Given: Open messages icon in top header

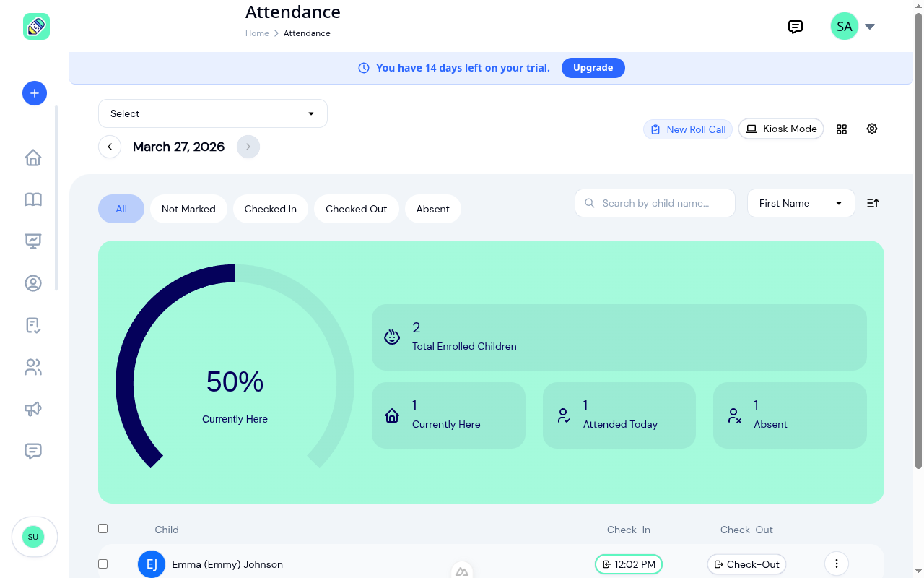Looking at the screenshot, I should 796,27.
